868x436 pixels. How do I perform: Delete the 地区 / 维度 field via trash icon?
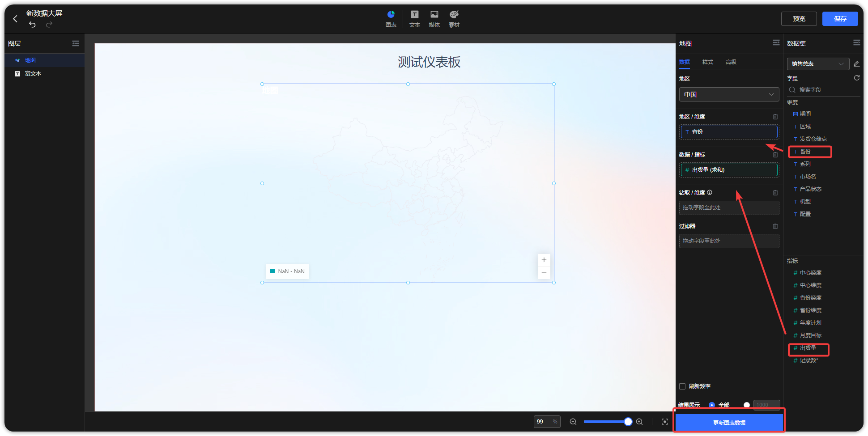tap(775, 117)
